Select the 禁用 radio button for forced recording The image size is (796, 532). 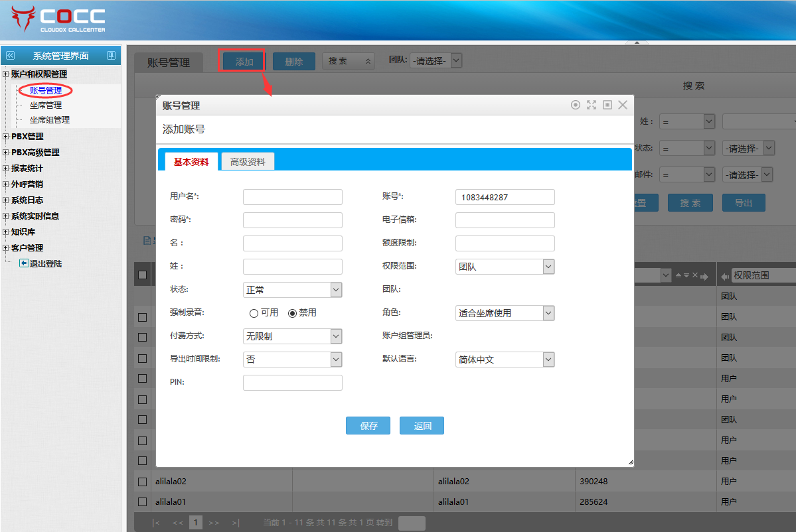(292, 313)
